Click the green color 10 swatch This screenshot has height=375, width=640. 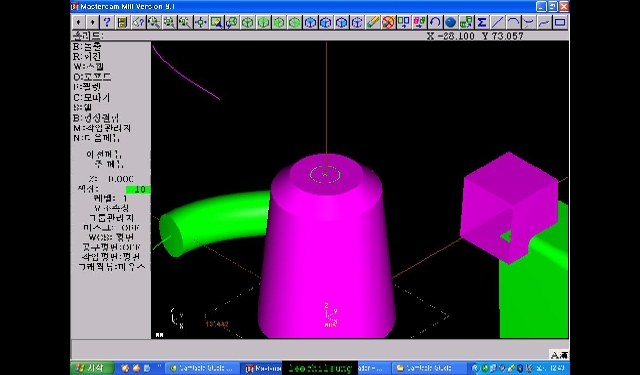coord(138,189)
